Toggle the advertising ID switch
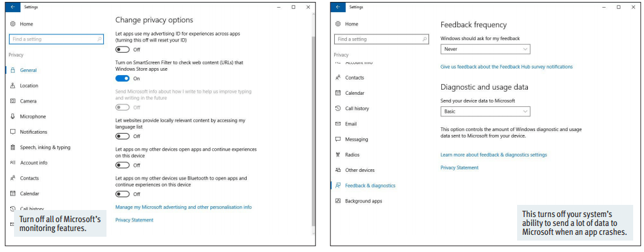The height and width of the screenshot is (252, 644). tap(122, 50)
